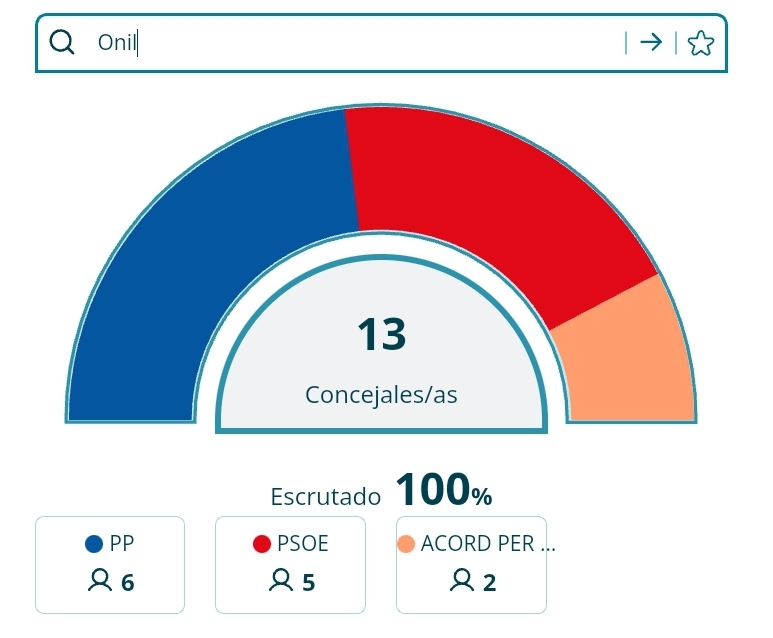Click the magnifying glass search icon
The width and height of the screenshot is (773, 638).
pos(62,42)
